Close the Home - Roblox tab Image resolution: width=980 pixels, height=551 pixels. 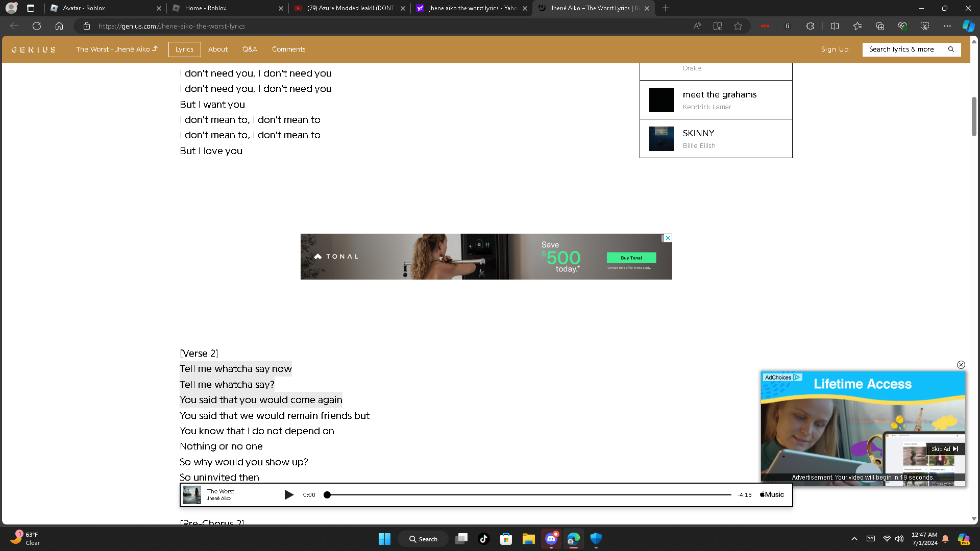pyautogui.click(x=281, y=8)
